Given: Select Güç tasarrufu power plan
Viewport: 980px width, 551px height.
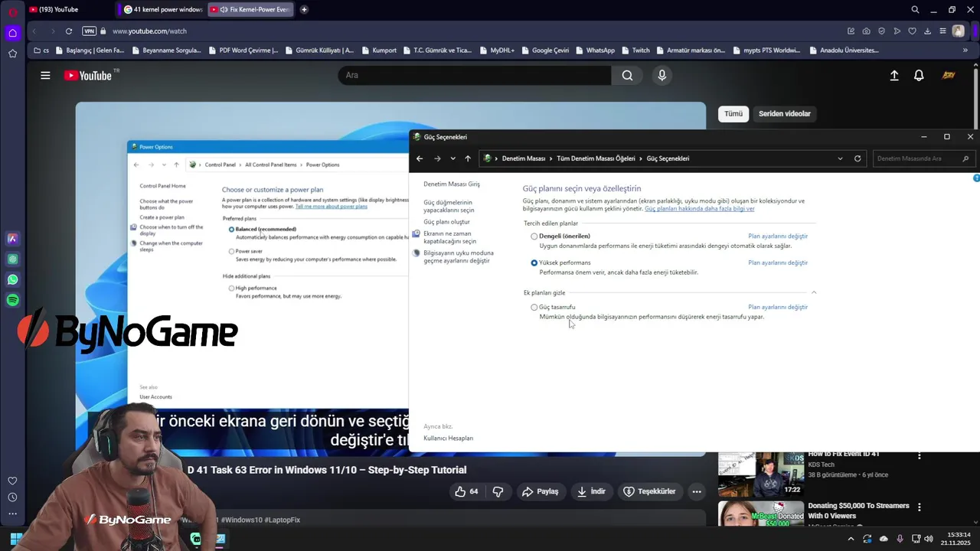Looking at the screenshot, I should [x=534, y=308].
